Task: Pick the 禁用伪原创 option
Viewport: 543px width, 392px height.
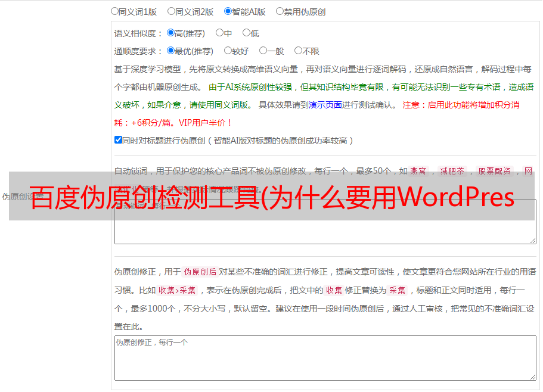Action: coord(280,11)
